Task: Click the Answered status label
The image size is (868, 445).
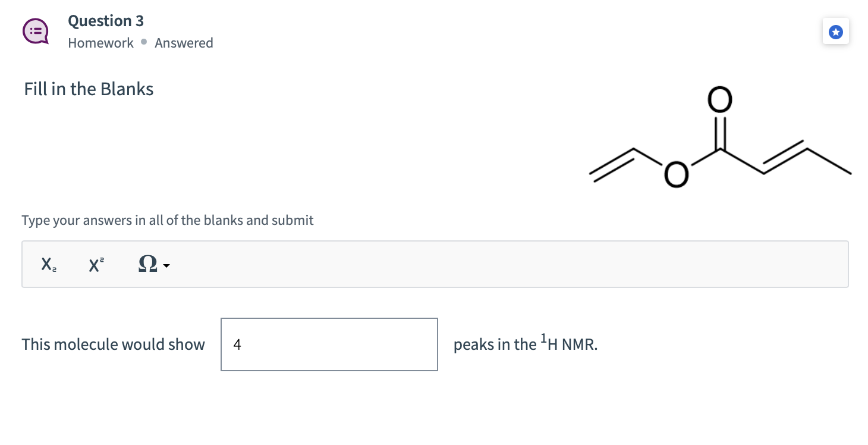Action: point(184,43)
